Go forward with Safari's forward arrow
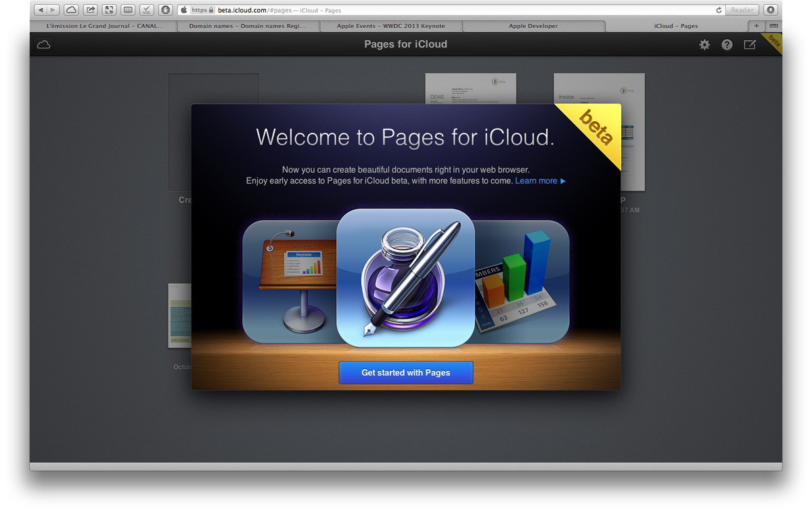Screen dimensions: 812x512 (53, 10)
